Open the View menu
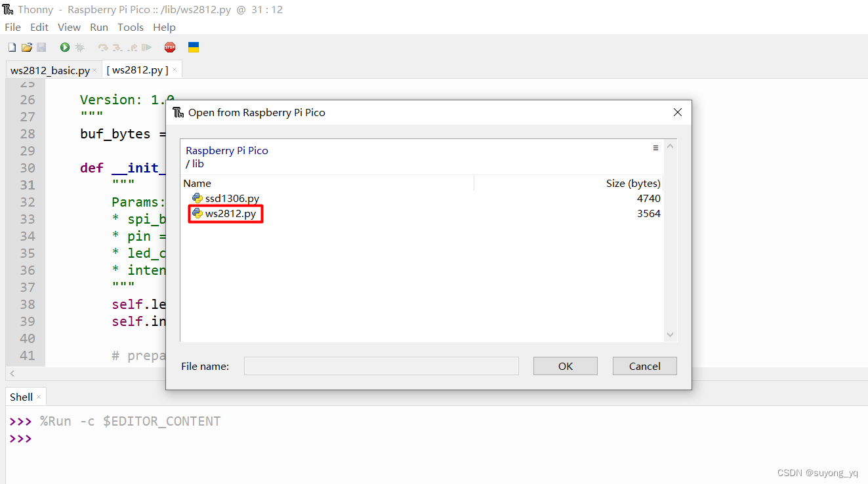Viewport: 868px width, 484px height. click(x=69, y=27)
